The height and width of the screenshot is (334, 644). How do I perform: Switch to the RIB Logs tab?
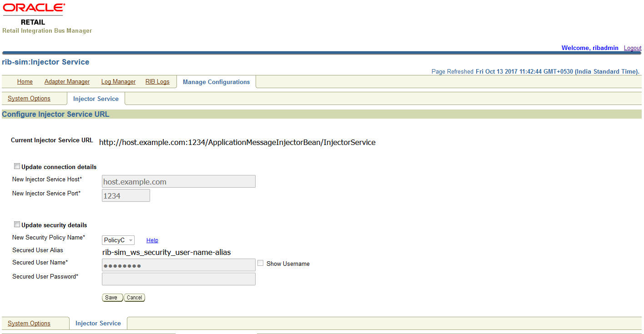(x=157, y=82)
